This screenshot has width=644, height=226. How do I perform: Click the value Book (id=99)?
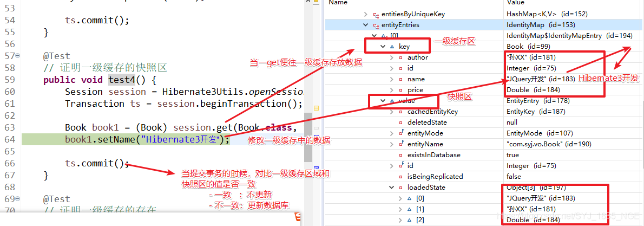[x=528, y=47]
